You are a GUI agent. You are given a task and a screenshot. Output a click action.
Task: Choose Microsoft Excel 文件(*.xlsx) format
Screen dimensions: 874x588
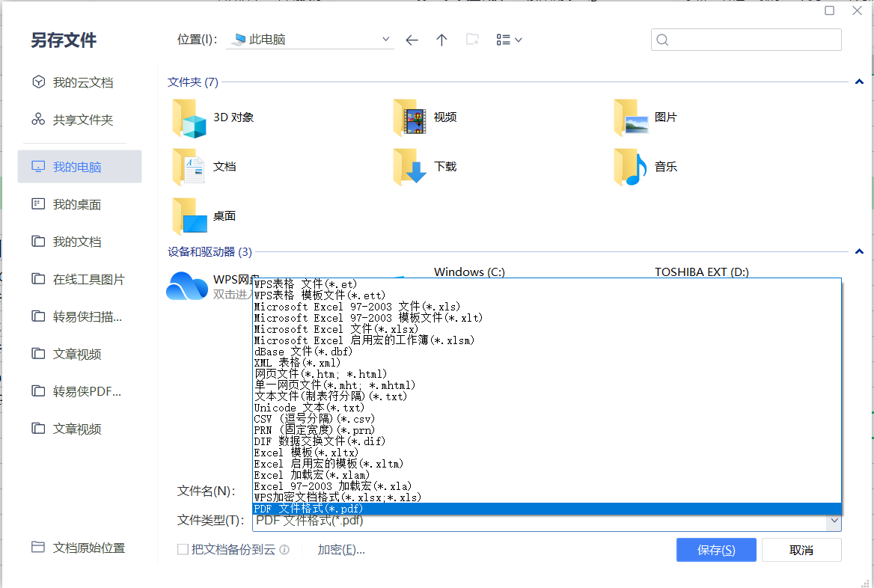[546, 329]
